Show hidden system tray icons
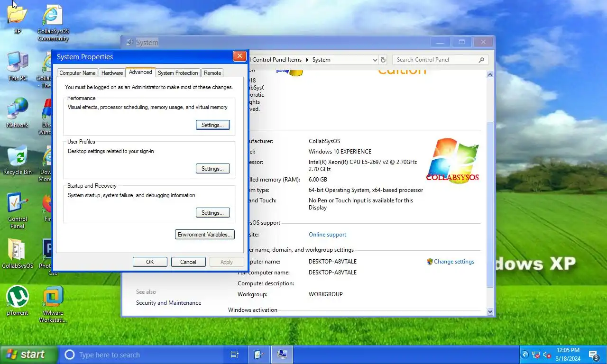This screenshot has width=607, height=364. tap(525, 355)
